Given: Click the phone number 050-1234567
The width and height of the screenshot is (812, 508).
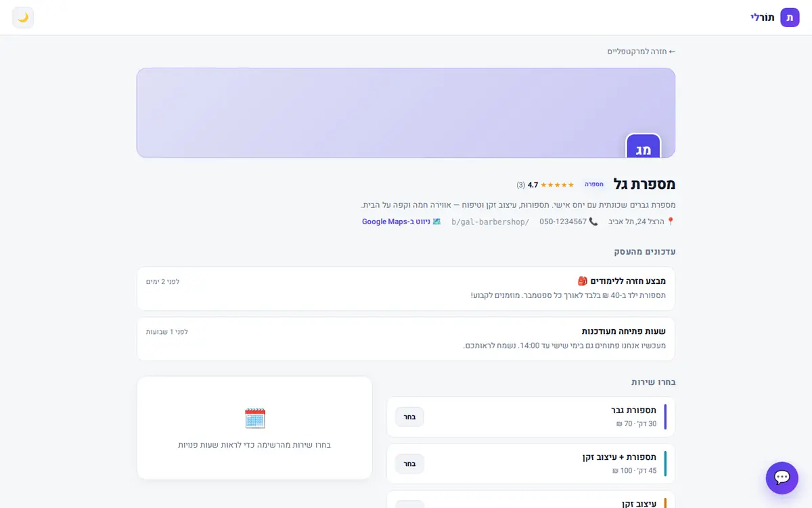Looking at the screenshot, I should [x=563, y=221].
